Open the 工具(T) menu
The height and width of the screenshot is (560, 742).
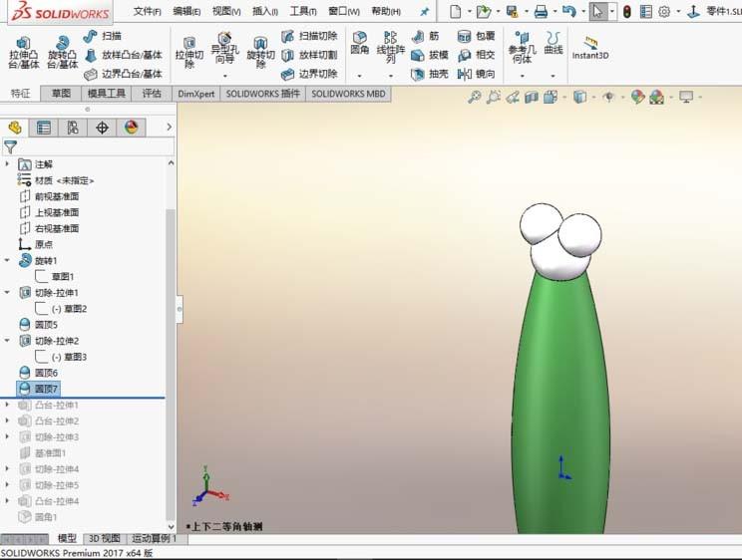pyautogui.click(x=303, y=11)
